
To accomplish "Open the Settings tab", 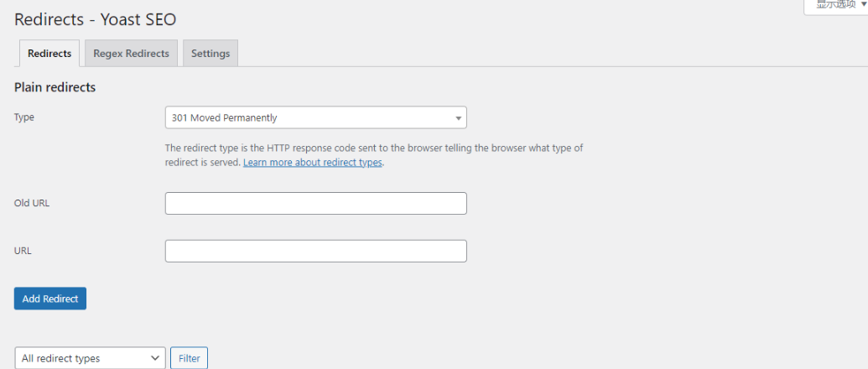I will coord(211,53).
